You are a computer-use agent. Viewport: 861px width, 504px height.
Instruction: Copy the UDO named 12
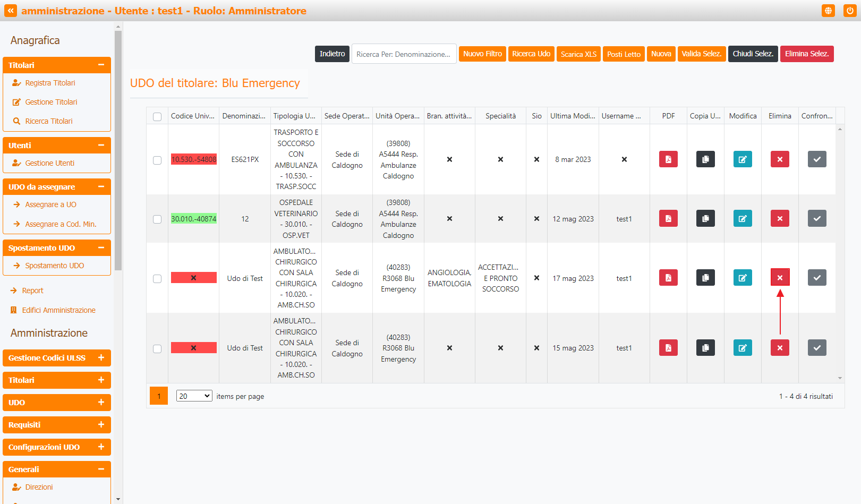(x=705, y=219)
